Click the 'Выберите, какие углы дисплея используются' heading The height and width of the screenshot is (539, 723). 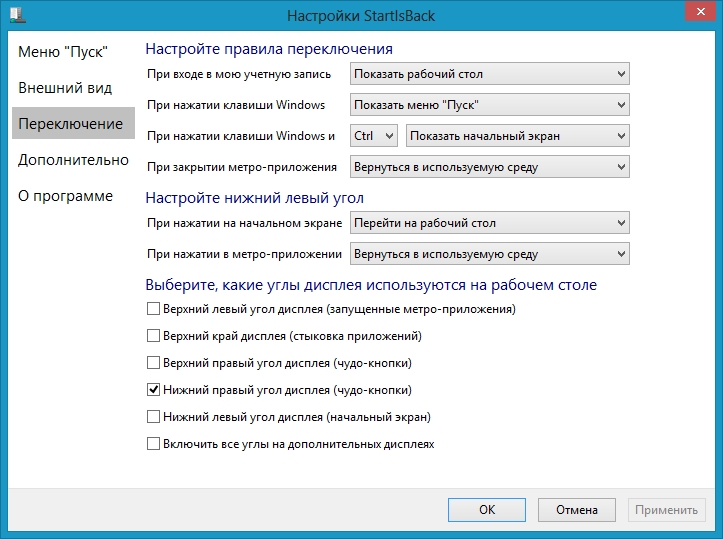point(371,285)
